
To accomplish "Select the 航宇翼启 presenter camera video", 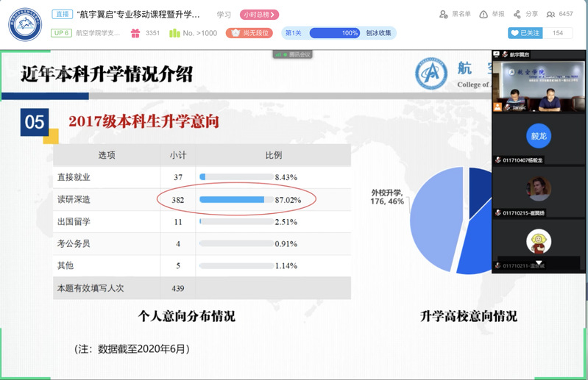I will pos(538,87).
